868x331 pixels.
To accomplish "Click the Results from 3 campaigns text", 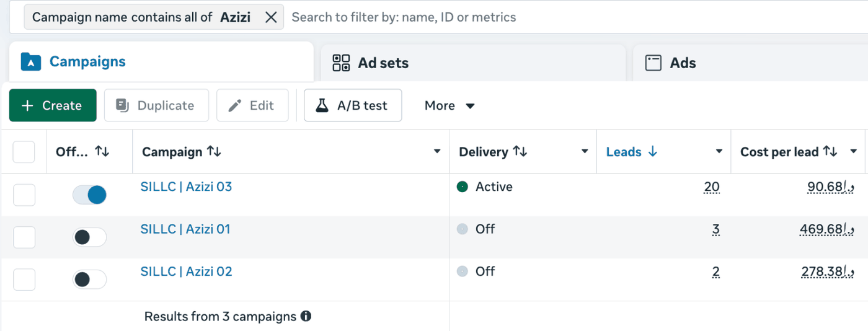I will click(220, 316).
